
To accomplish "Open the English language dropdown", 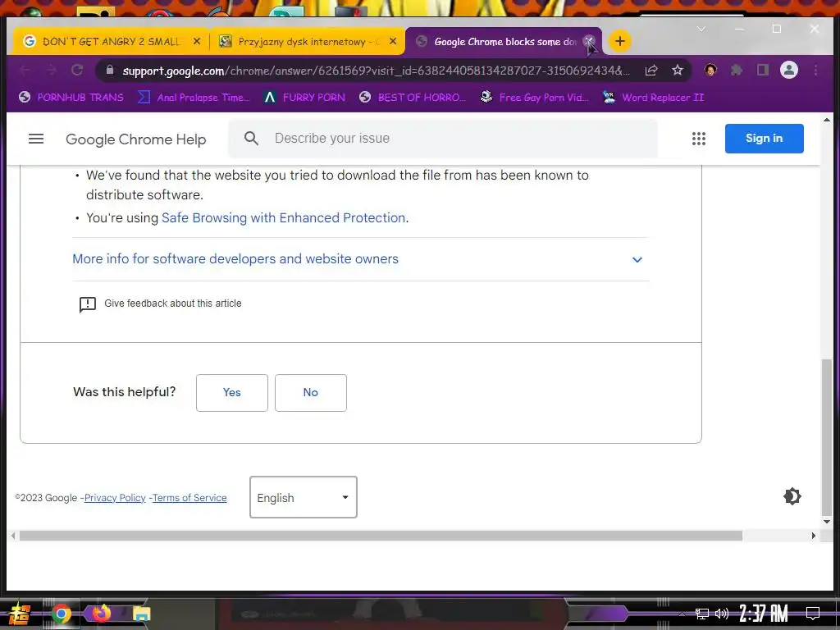I will point(304,497).
